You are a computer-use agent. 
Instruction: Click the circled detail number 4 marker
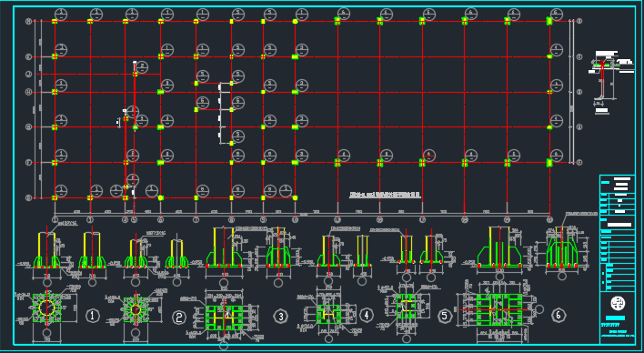(x=367, y=315)
